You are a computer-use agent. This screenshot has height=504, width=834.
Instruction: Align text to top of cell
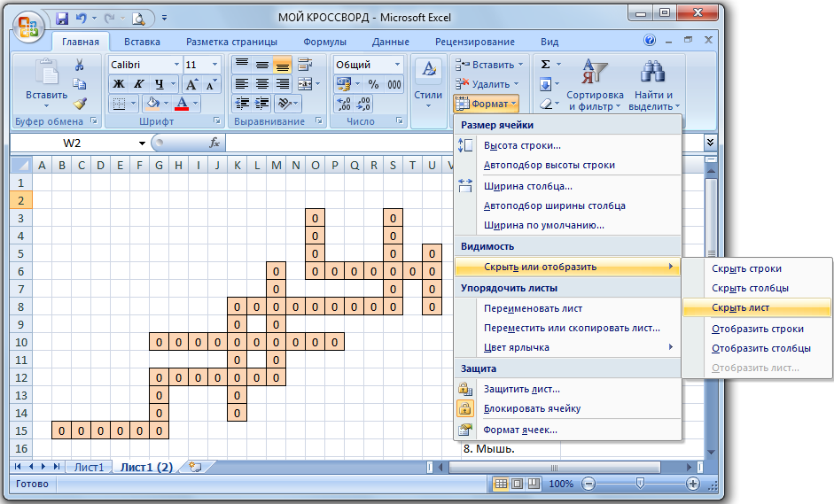pos(242,65)
